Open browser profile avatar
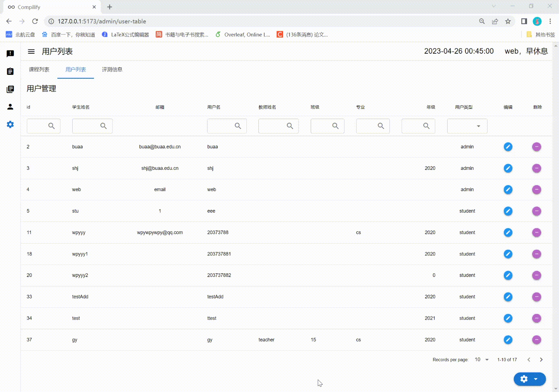Image resolution: width=559 pixels, height=392 pixels. pyautogui.click(x=537, y=21)
